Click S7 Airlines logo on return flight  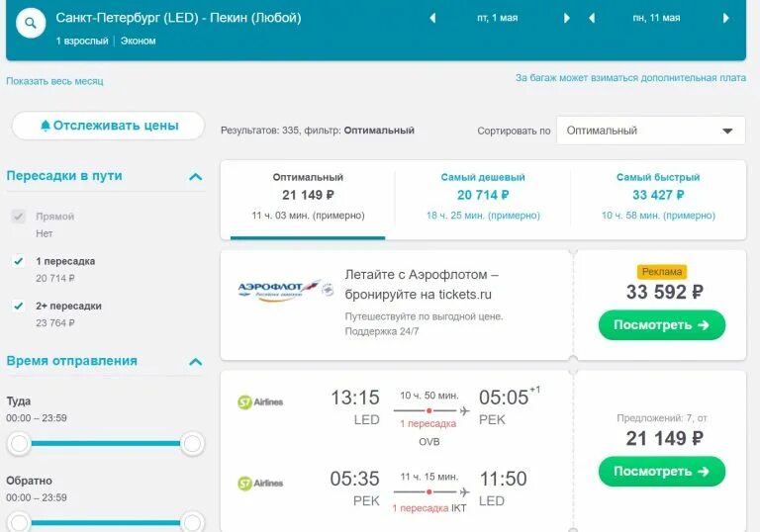(x=260, y=484)
